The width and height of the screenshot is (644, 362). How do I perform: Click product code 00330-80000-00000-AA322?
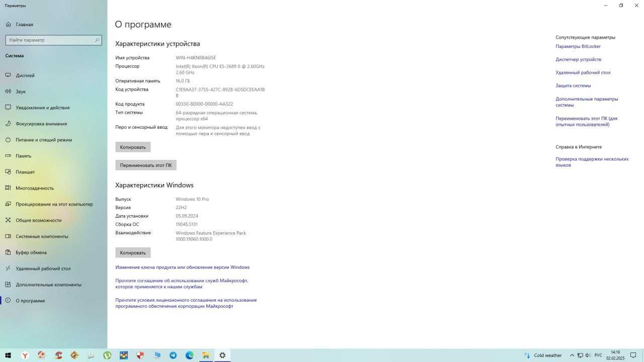coord(204,104)
